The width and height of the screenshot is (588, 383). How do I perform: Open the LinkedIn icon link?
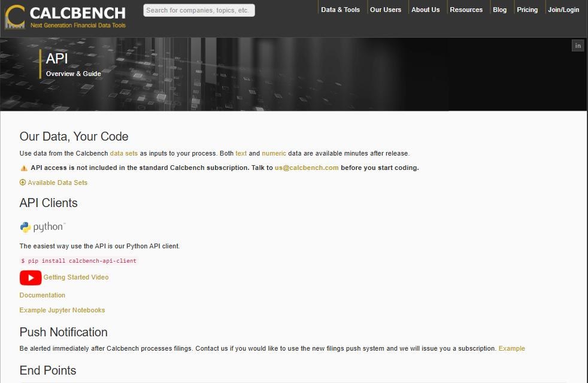(577, 45)
